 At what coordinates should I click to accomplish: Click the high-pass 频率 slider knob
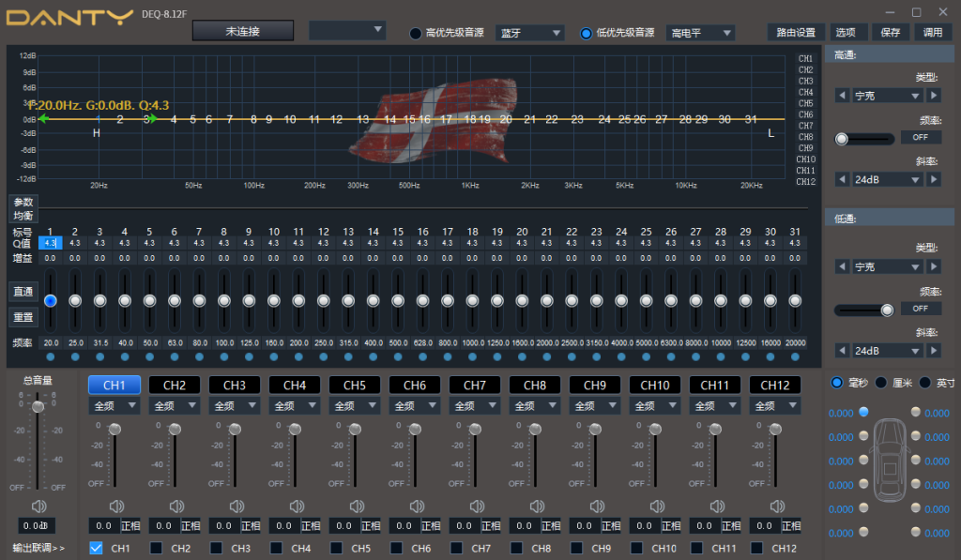point(842,139)
